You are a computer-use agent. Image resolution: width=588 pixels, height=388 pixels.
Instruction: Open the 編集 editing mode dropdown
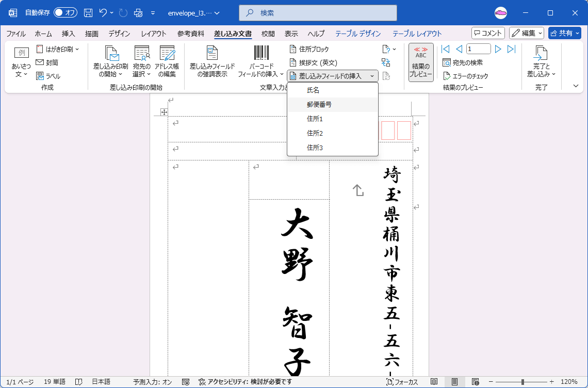527,33
